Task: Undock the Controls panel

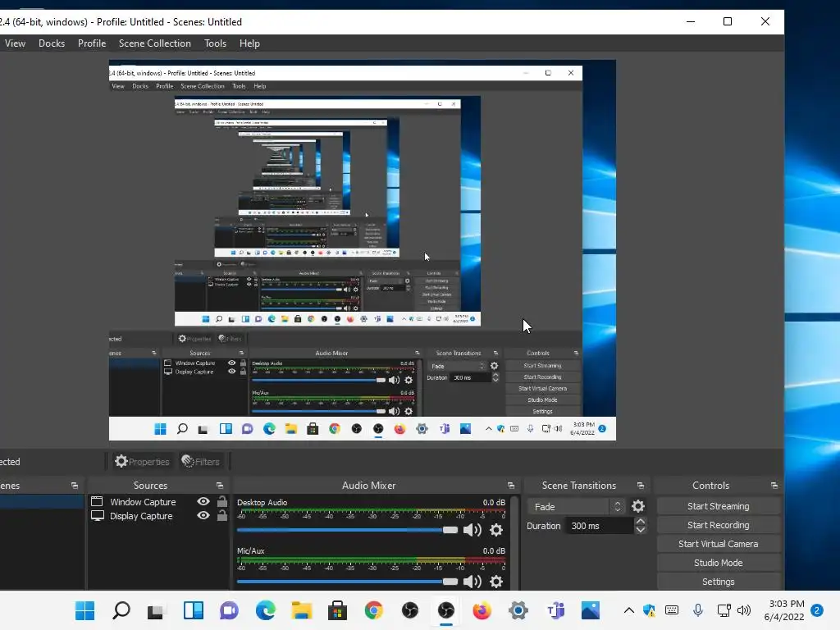Action: pos(774,486)
